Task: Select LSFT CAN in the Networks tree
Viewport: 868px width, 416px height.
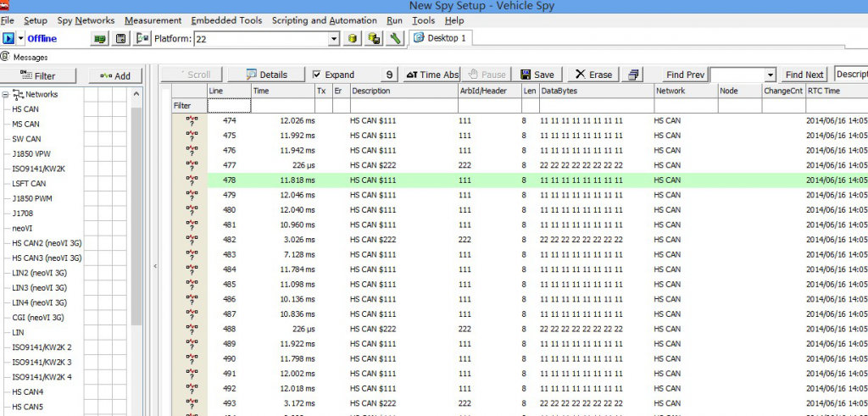Action: (30, 184)
